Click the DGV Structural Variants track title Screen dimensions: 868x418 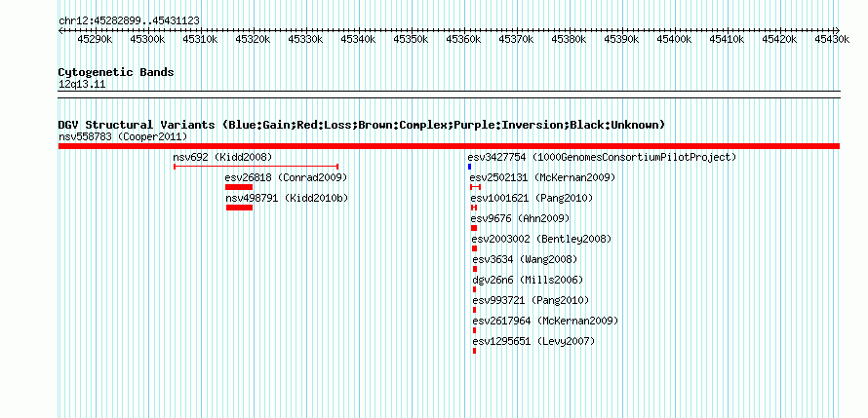[x=362, y=125]
